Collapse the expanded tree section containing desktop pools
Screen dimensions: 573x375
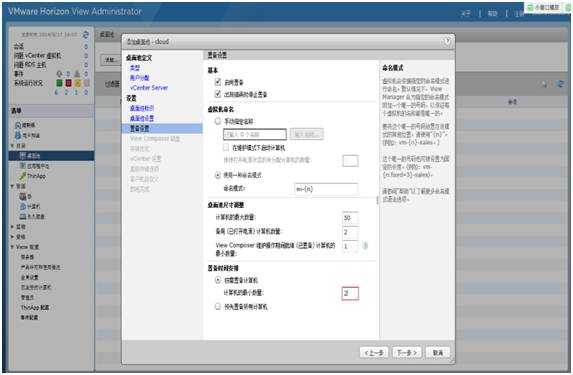(12, 146)
